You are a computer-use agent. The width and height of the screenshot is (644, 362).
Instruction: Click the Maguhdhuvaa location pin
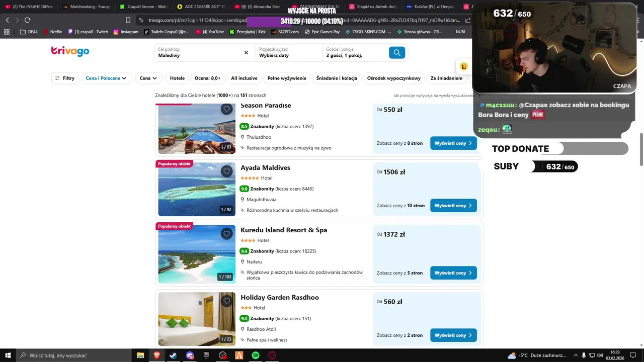[x=243, y=200]
